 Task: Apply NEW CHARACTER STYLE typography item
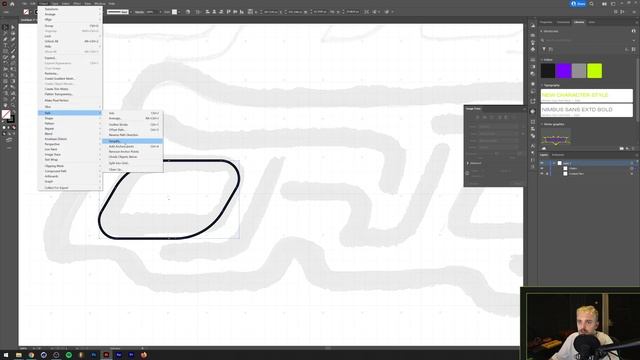coord(587,96)
